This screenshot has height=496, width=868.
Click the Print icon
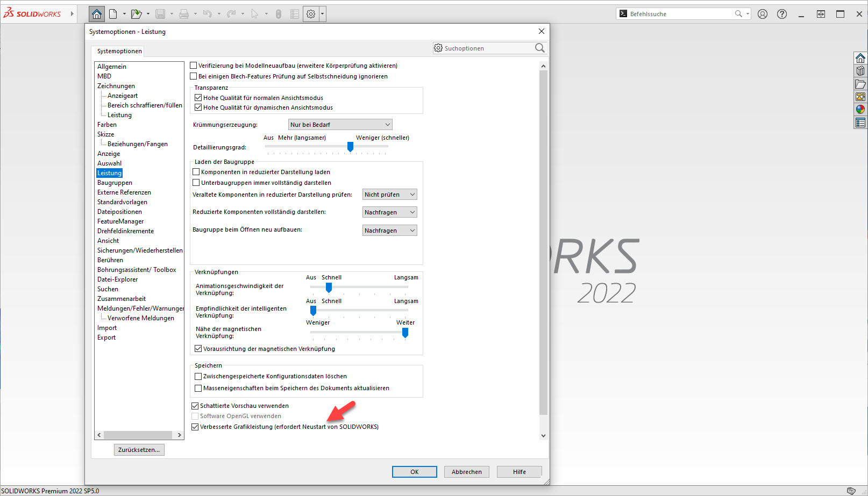coord(184,14)
